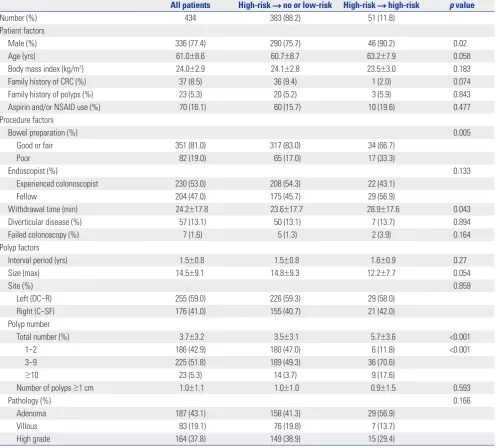Select the 'Poor' row label

click(23, 158)
